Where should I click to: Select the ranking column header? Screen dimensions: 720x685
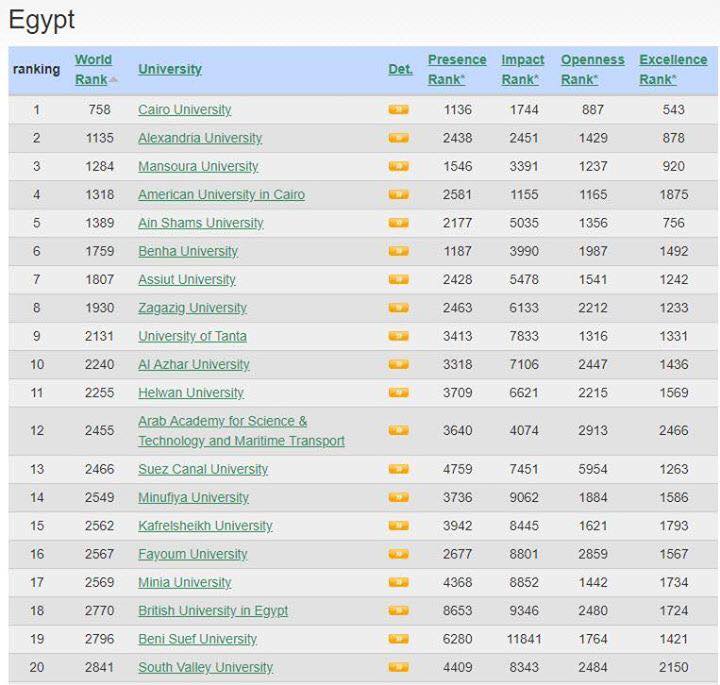[36, 69]
